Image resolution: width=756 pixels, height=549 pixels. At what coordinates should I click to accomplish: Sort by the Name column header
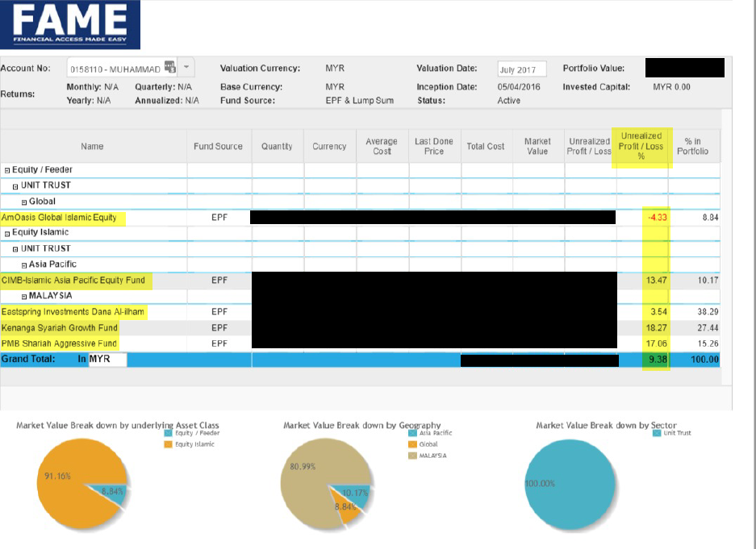tap(92, 147)
